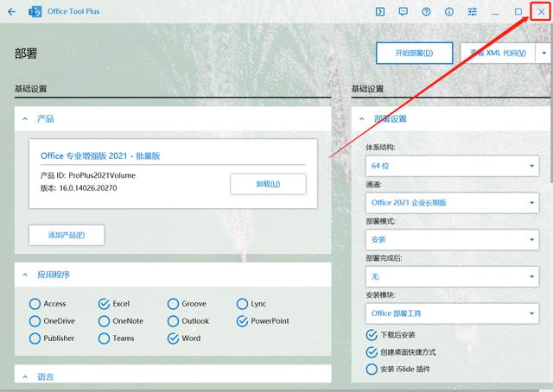Viewport: 553px width, 392px height.
Task: Click the 版本: 16.0.14026.20270 text
Action: [79, 188]
